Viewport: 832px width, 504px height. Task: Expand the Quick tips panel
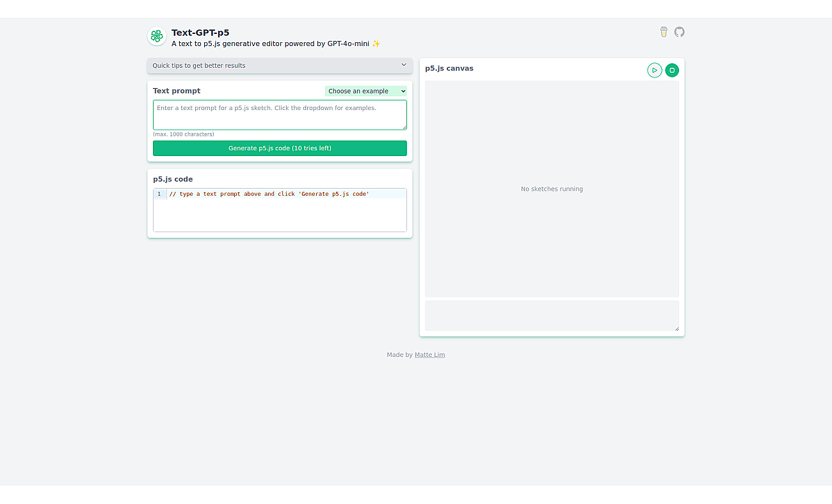coord(280,65)
